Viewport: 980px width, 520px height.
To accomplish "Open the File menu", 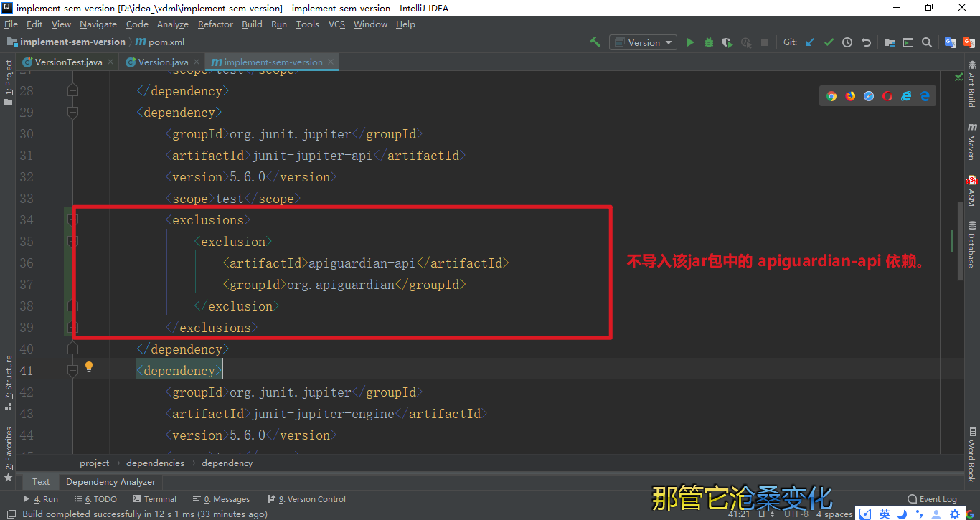I will click(11, 24).
